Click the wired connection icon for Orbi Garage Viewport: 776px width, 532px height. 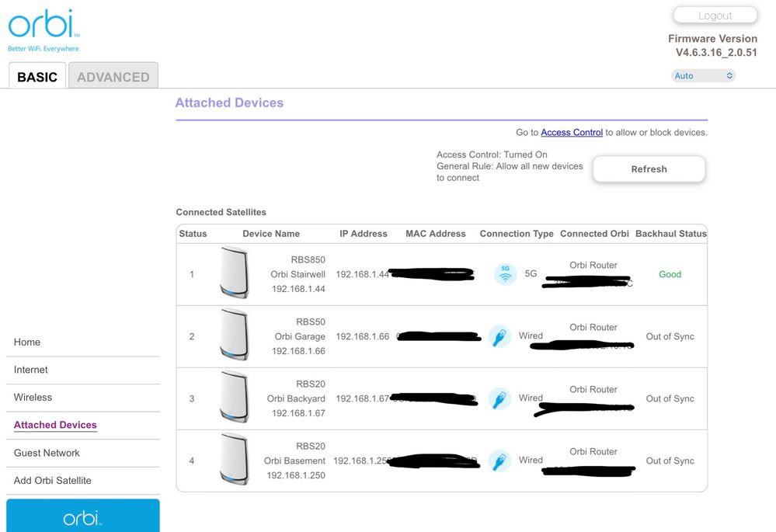tap(499, 336)
